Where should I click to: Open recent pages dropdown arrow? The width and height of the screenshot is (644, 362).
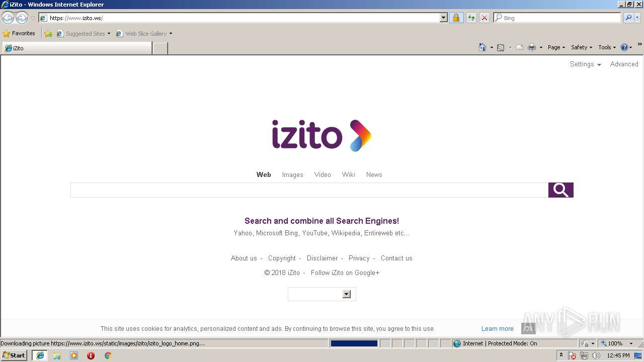tap(33, 18)
